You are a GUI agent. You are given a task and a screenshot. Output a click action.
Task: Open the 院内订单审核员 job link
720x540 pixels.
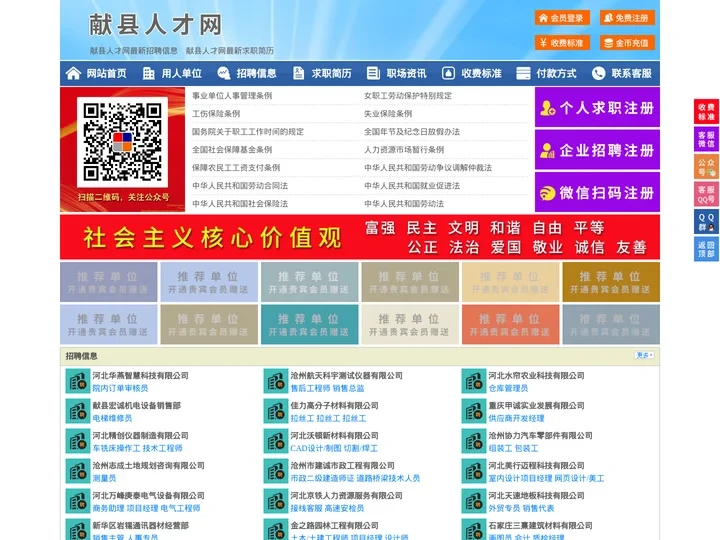(x=120, y=388)
